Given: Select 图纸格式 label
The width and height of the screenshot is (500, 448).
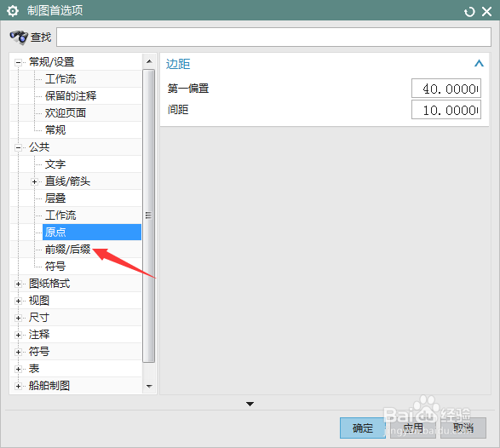Looking at the screenshot, I should pyautogui.click(x=49, y=284).
